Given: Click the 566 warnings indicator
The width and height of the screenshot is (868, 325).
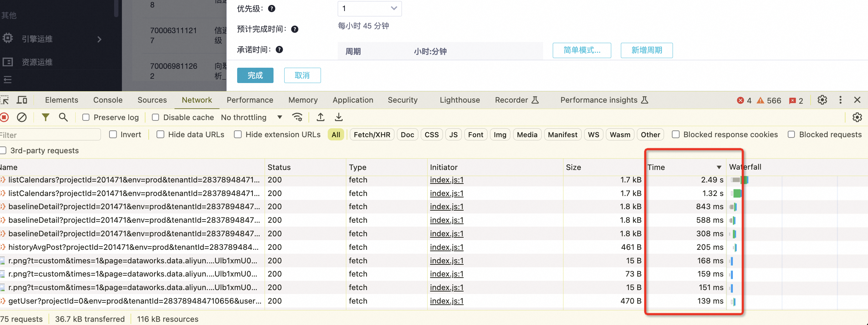Looking at the screenshot, I should point(769,100).
